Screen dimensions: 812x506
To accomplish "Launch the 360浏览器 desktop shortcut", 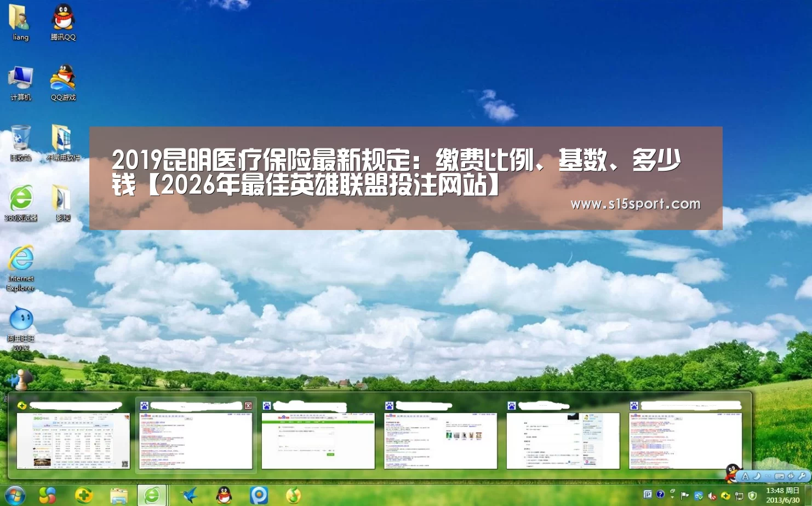I will [21, 203].
